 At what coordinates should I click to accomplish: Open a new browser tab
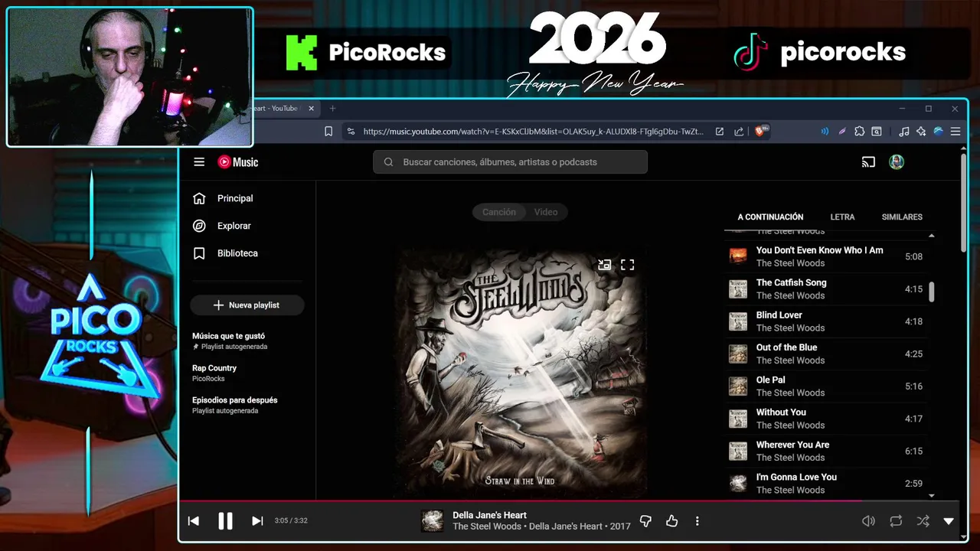(332, 109)
